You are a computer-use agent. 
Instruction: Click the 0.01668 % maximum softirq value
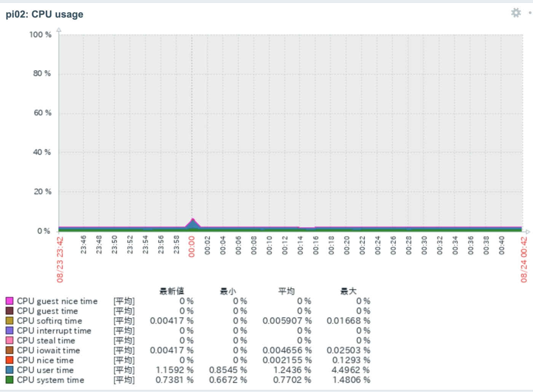pyautogui.click(x=348, y=321)
